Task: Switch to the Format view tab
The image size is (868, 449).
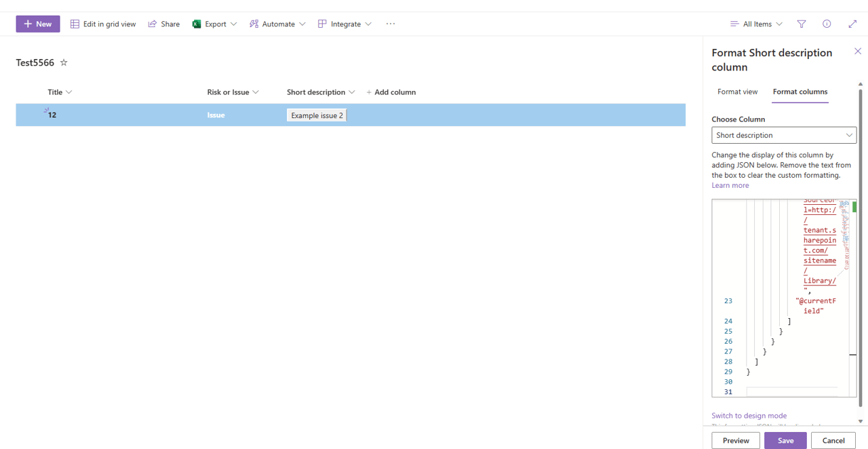Action: pos(737,92)
